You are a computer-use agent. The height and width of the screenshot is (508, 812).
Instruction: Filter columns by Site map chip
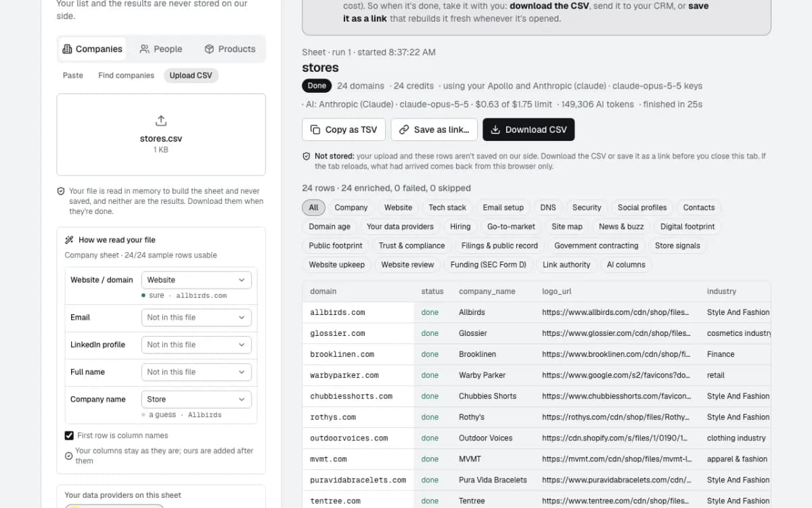click(x=566, y=227)
